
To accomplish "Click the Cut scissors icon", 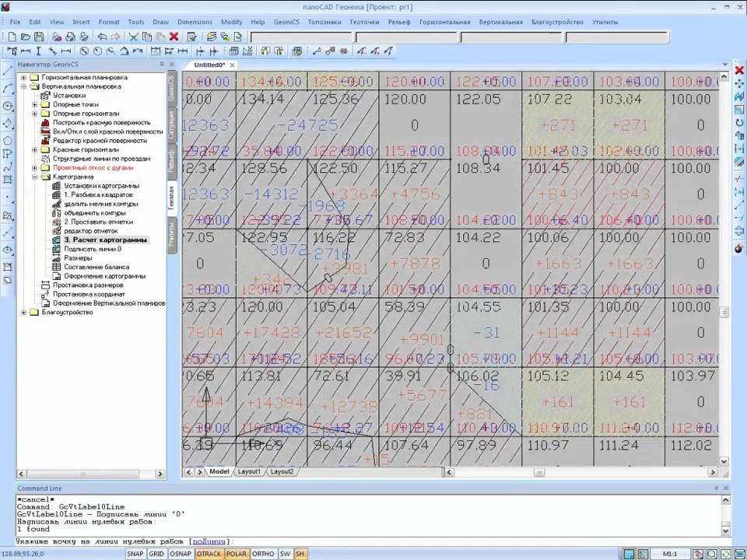I will [x=133, y=37].
